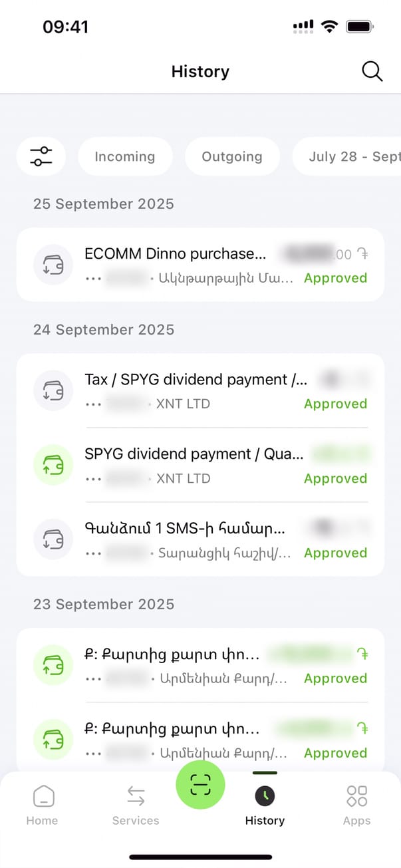Tap the green QR scan button
The height and width of the screenshot is (868, 401).
click(200, 786)
